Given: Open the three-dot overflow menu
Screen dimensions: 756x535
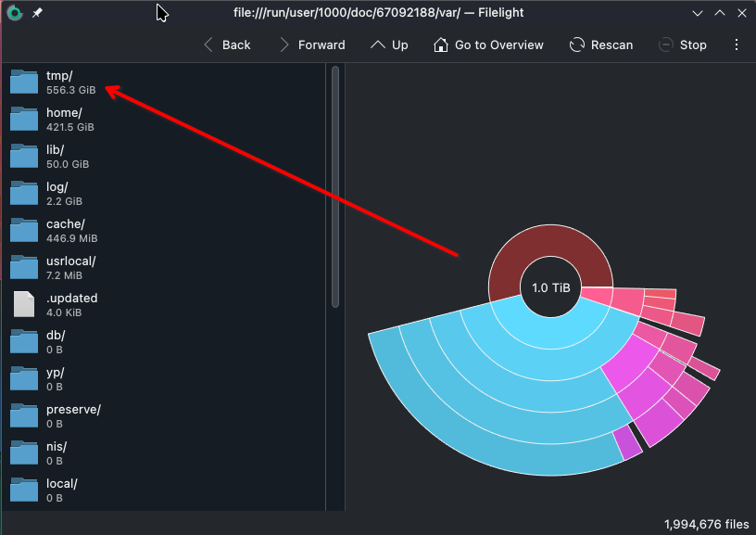Looking at the screenshot, I should (x=737, y=45).
